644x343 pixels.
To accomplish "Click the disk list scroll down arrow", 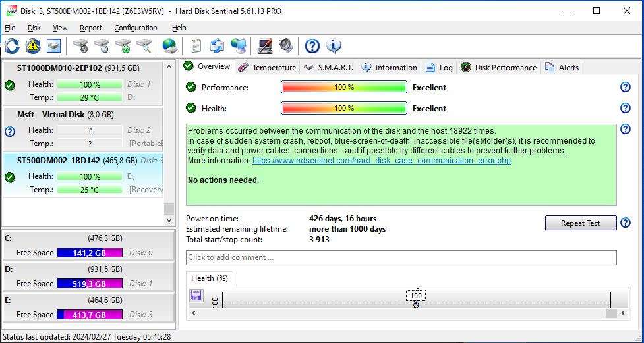I will 169,221.
